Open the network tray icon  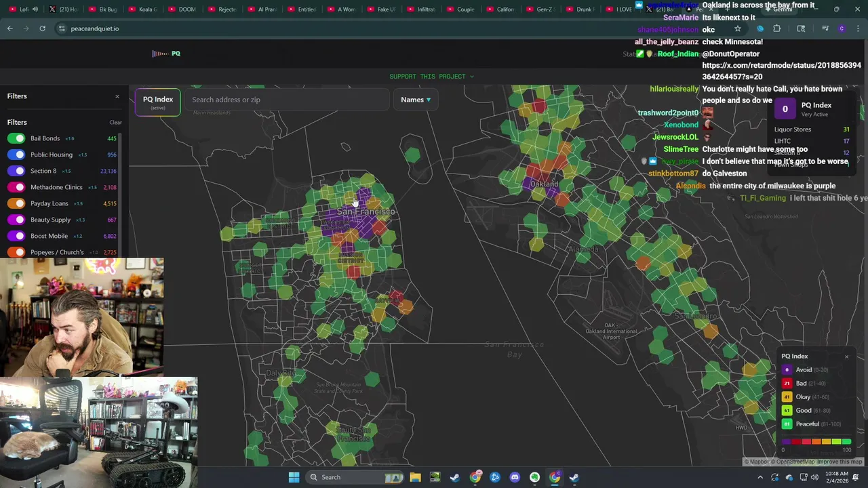(802, 477)
